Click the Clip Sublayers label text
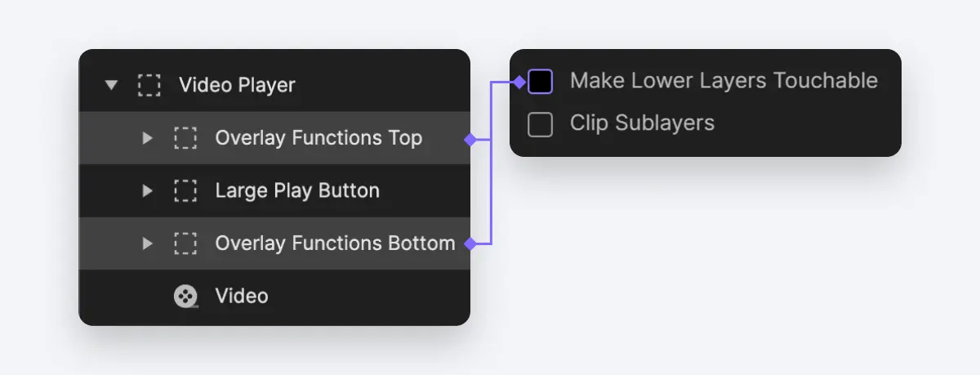 coord(642,123)
